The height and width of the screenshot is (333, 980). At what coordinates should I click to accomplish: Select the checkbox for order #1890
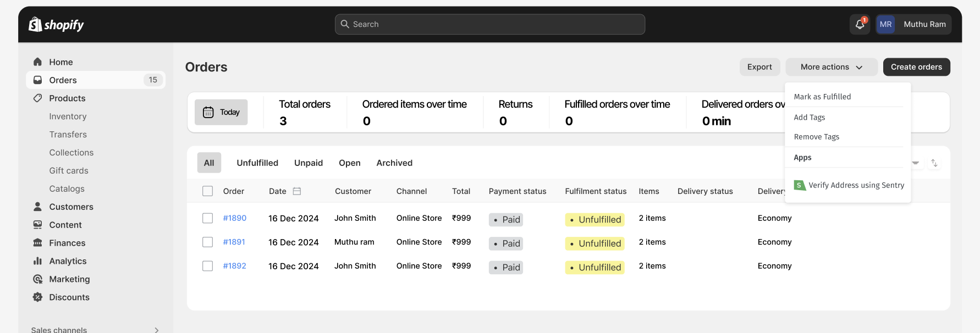tap(207, 218)
